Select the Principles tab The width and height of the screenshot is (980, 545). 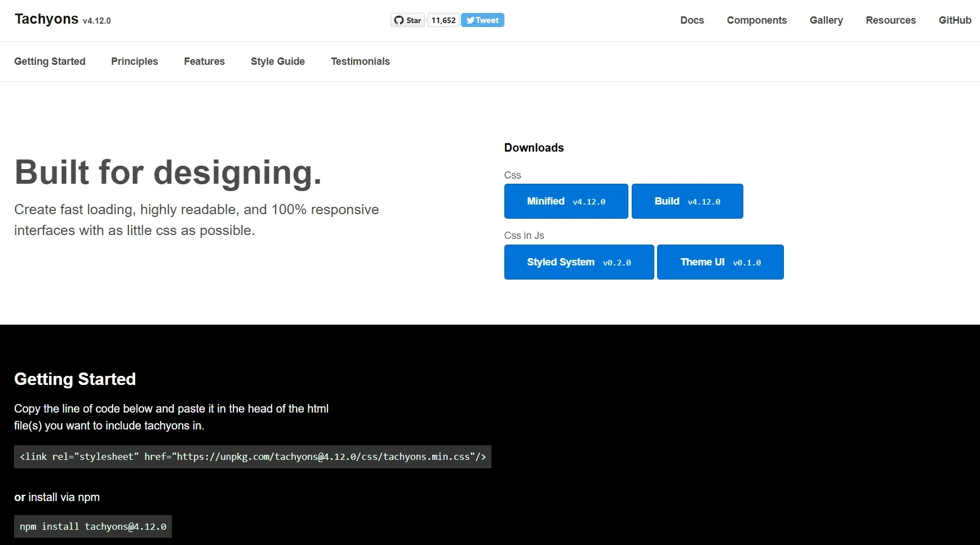134,61
